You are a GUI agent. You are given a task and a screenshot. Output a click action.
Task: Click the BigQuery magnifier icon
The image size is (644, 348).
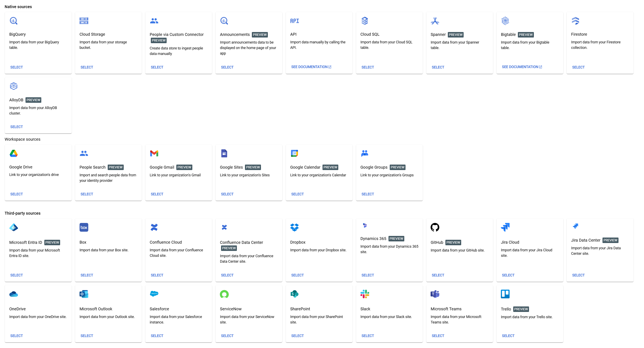coord(14,21)
